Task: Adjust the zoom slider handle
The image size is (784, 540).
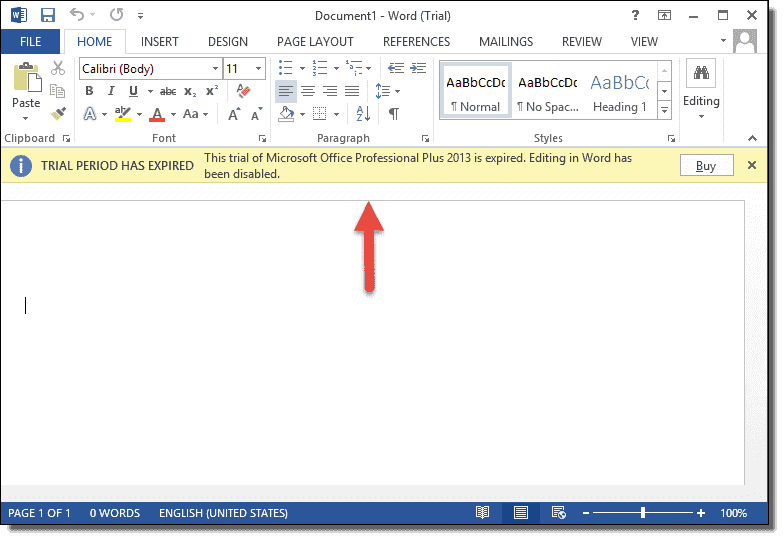Action: pos(643,512)
